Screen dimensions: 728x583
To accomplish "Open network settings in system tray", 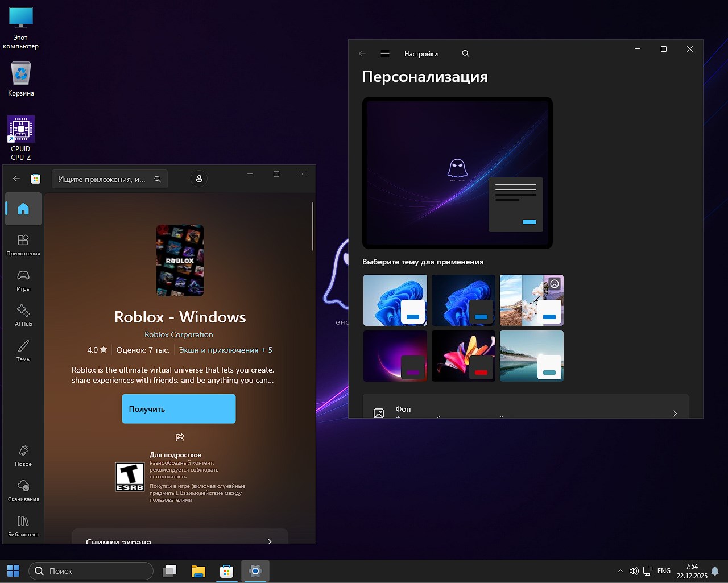I will pyautogui.click(x=647, y=571).
